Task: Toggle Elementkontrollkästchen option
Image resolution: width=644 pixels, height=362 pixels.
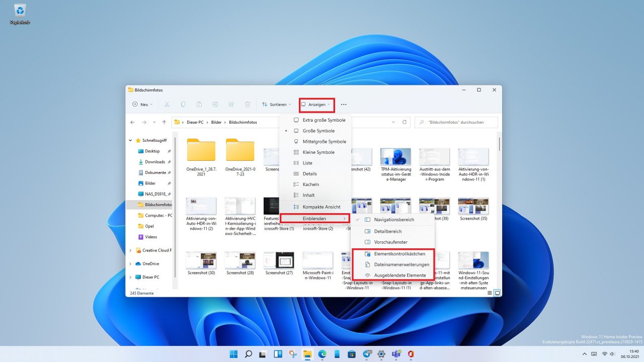Action: pos(392,254)
